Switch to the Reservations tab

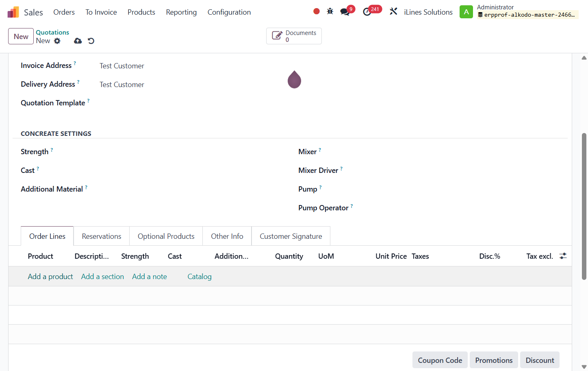102,236
